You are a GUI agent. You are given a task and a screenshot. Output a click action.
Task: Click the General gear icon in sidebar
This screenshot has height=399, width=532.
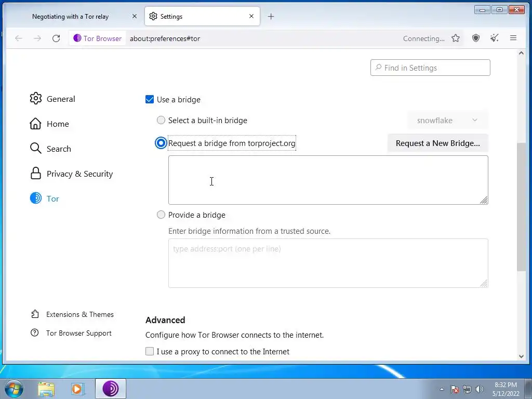point(36,99)
